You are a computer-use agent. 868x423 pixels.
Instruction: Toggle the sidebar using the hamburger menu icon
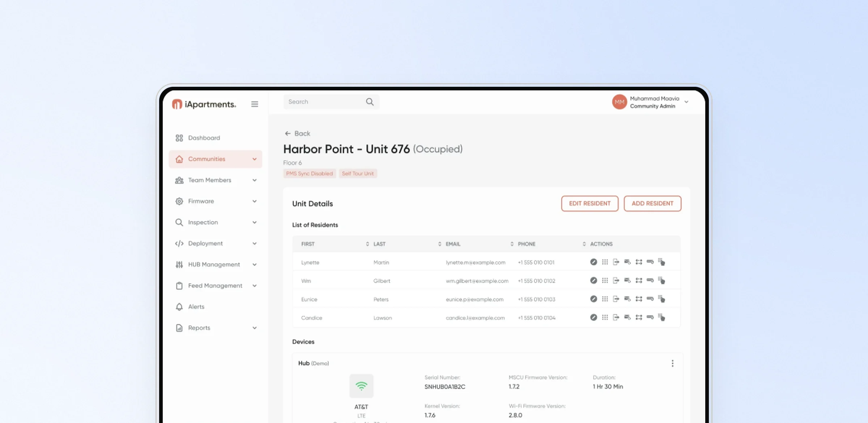[255, 104]
